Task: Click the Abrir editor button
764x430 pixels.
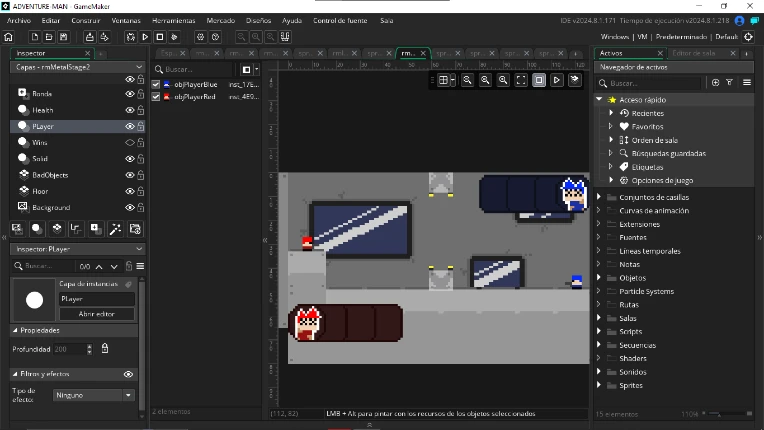Action: (x=97, y=314)
